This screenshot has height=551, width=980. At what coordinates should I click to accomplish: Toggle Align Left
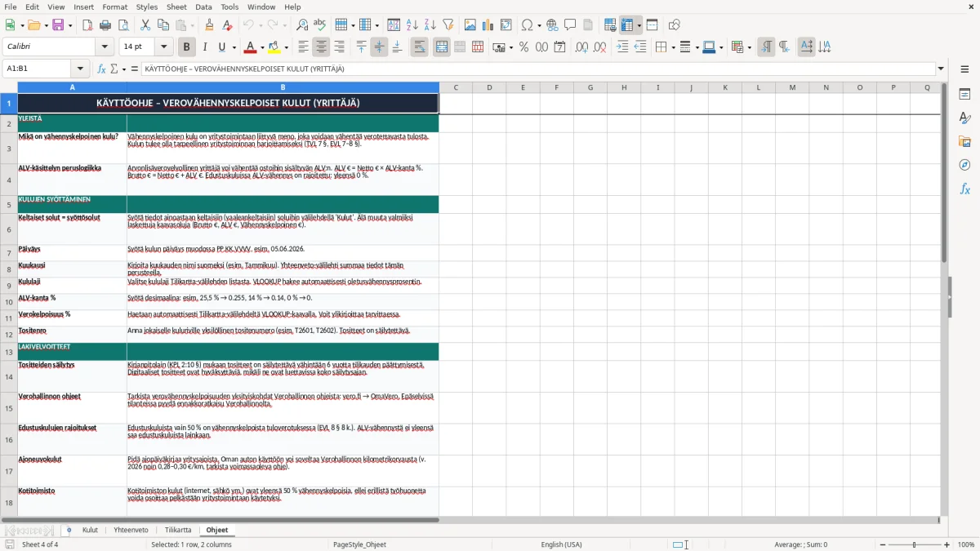pos(304,47)
